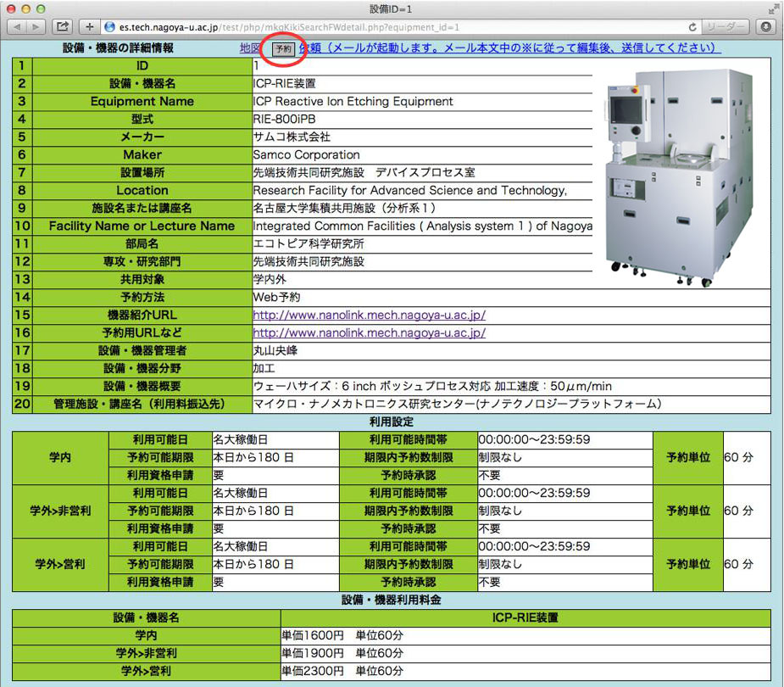784x687 pixels.
Task: Reload the page with the refresh icon
Action: (x=692, y=27)
